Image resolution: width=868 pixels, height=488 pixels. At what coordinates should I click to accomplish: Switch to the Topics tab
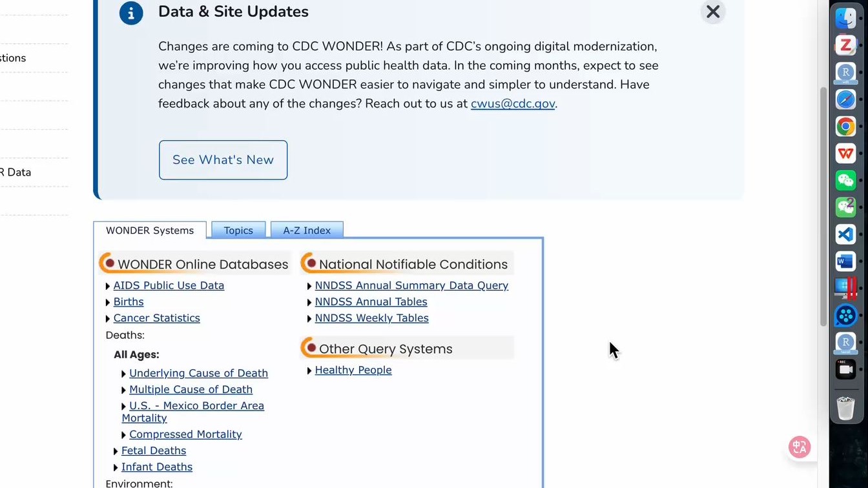pyautogui.click(x=238, y=230)
